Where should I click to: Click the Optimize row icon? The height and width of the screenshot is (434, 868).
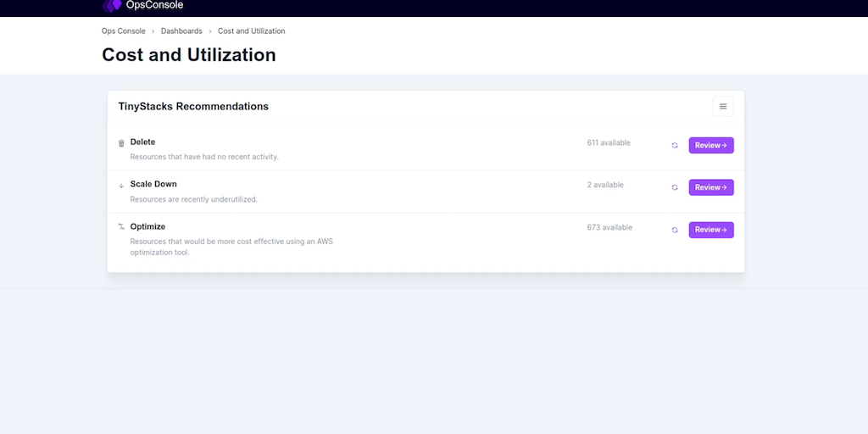coord(122,226)
